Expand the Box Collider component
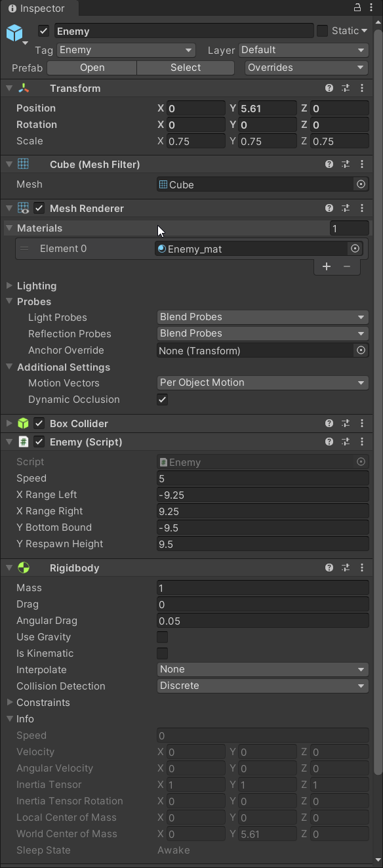Screen dimensions: 383x868 click(x=9, y=424)
